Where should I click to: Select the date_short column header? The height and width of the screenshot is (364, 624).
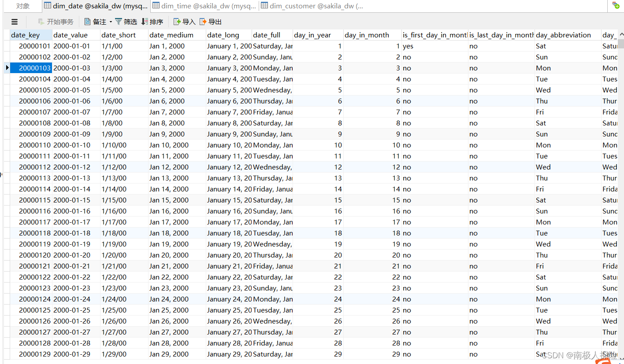[124, 35]
